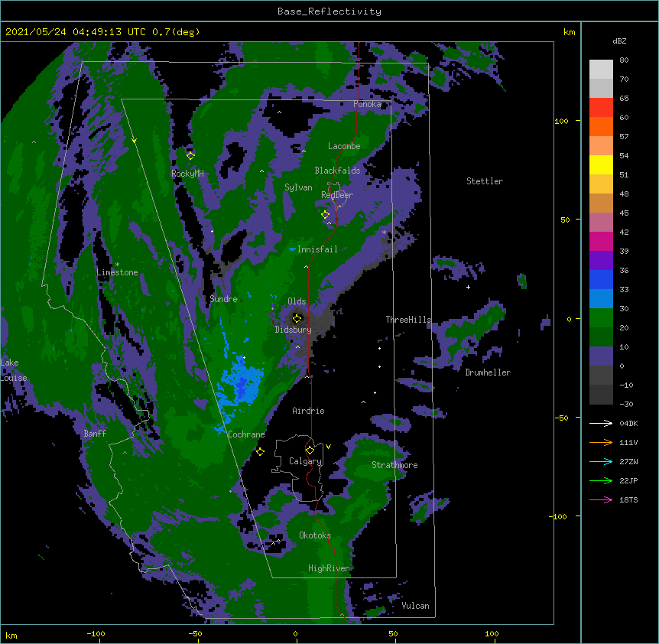659x644 pixels.
Task: Click the HighRiver city label
Action: point(329,568)
